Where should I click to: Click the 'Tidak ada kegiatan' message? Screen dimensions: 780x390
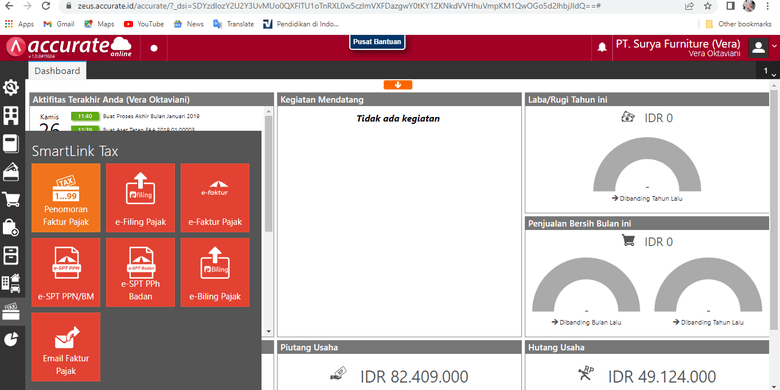tap(398, 119)
